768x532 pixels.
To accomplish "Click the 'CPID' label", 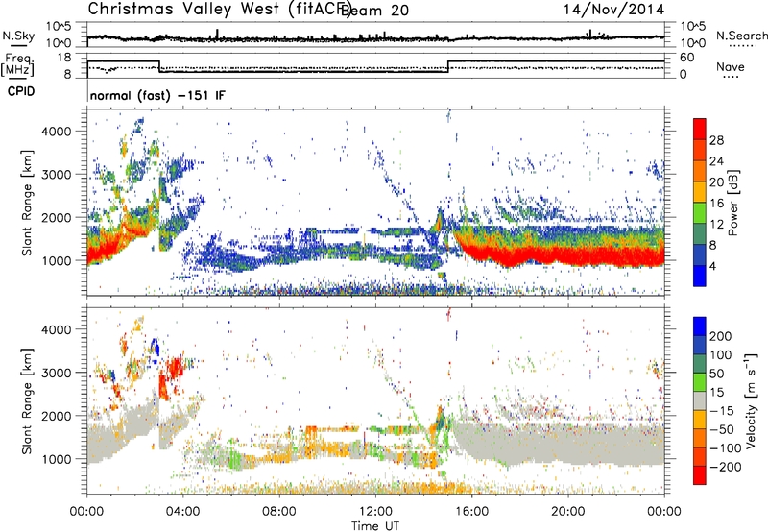I will pyautogui.click(x=21, y=91).
